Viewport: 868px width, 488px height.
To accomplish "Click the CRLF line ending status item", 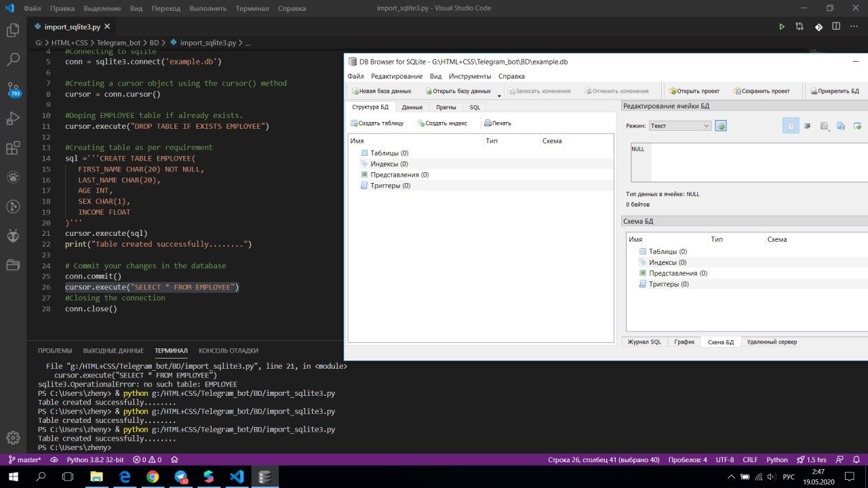I will coord(750,460).
